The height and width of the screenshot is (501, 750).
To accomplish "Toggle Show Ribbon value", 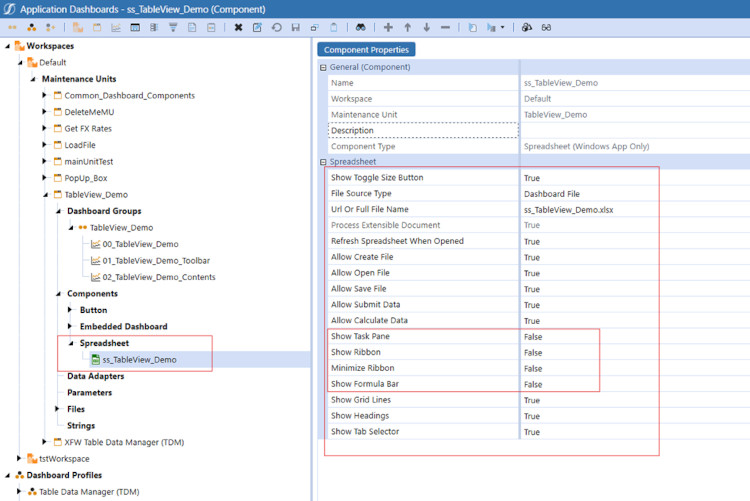I will tap(533, 353).
